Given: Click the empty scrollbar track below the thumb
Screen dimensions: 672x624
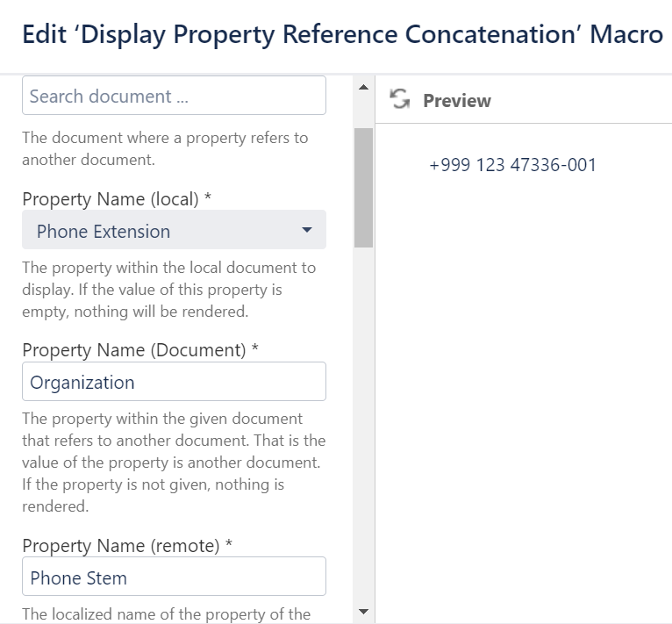Looking at the screenshot, I should pyautogui.click(x=364, y=421).
